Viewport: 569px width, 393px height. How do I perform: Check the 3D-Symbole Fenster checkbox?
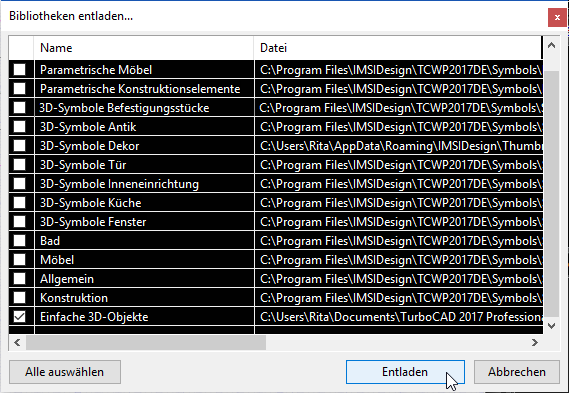[x=20, y=222]
